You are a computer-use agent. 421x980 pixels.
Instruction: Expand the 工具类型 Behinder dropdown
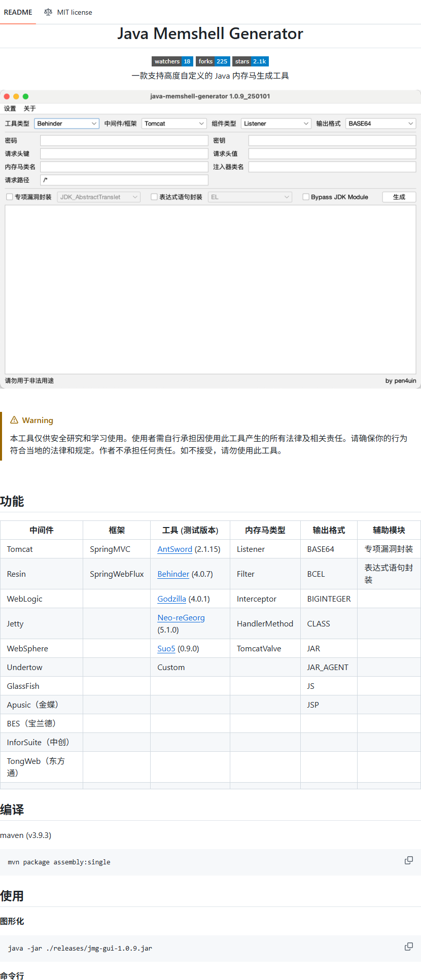[x=66, y=123]
